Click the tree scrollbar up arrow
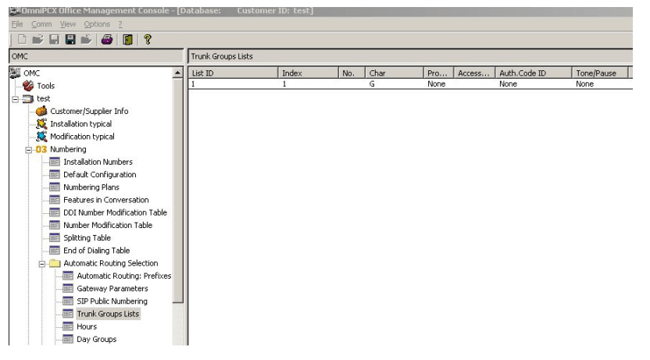Viewport: 650px width, 360px height. [x=178, y=73]
